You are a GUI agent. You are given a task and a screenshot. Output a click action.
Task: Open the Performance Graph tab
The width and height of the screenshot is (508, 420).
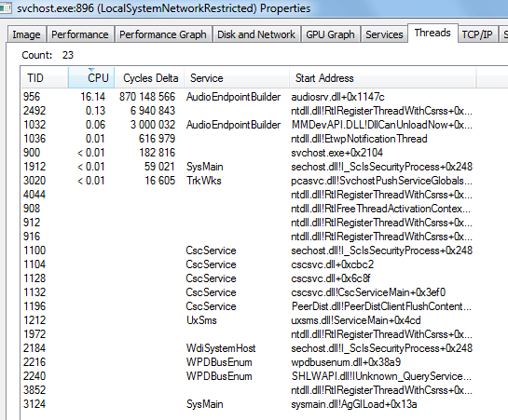pos(163,34)
